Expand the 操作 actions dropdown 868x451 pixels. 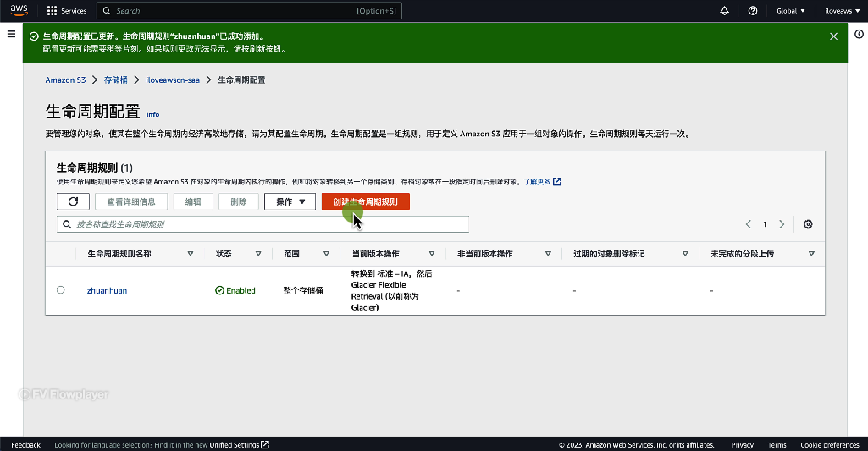(290, 201)
